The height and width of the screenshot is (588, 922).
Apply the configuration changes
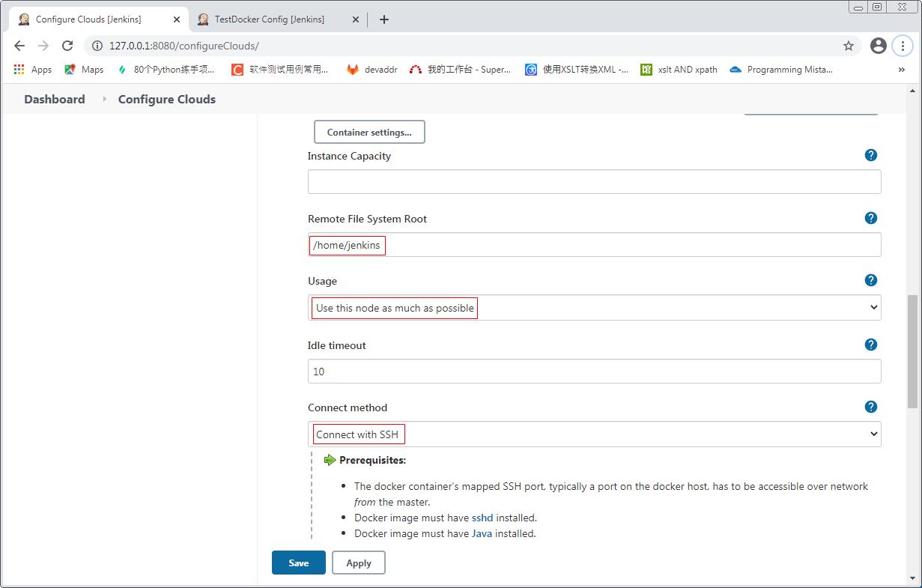(x=359, y=563)
